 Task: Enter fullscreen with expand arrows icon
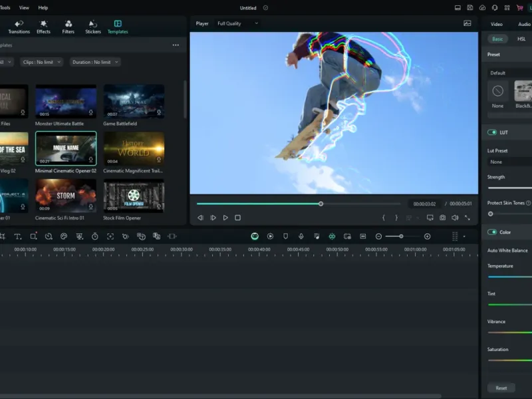[x=467, y=217]
